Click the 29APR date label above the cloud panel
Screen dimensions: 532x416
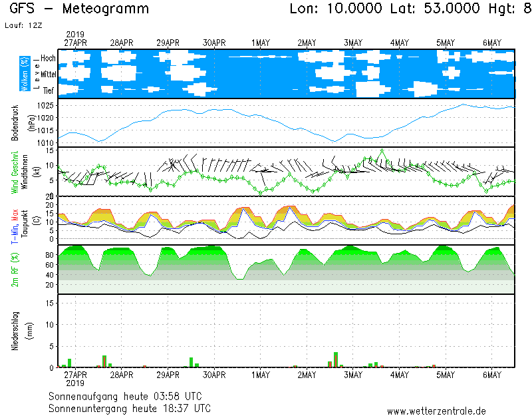(x=168, y=43)
